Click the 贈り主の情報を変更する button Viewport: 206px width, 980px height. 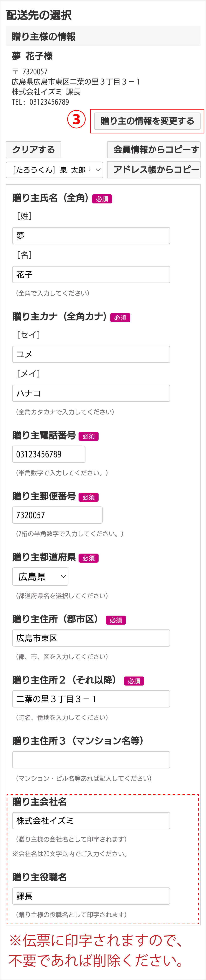coord(147,121)
